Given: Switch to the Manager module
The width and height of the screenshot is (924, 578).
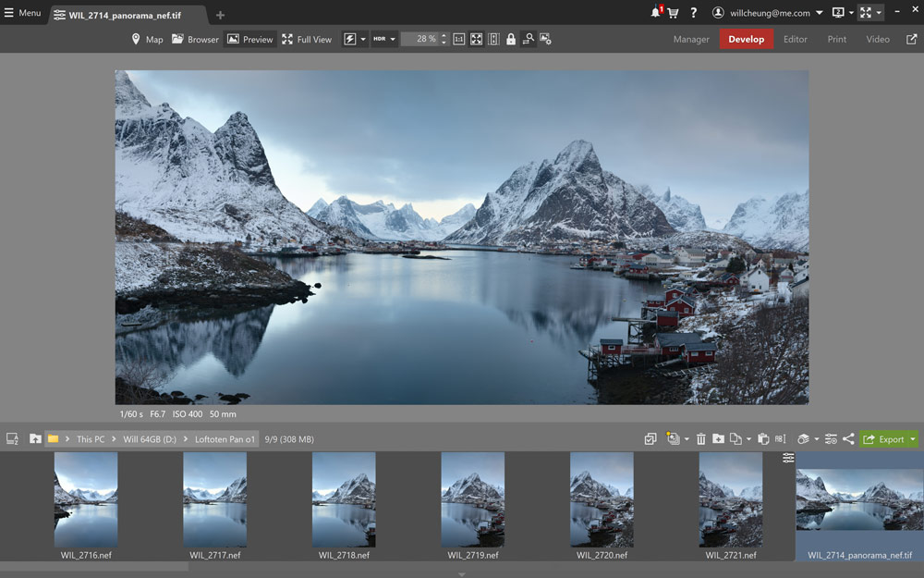Looking at the screenshot, I should click(x=691, y=39).
